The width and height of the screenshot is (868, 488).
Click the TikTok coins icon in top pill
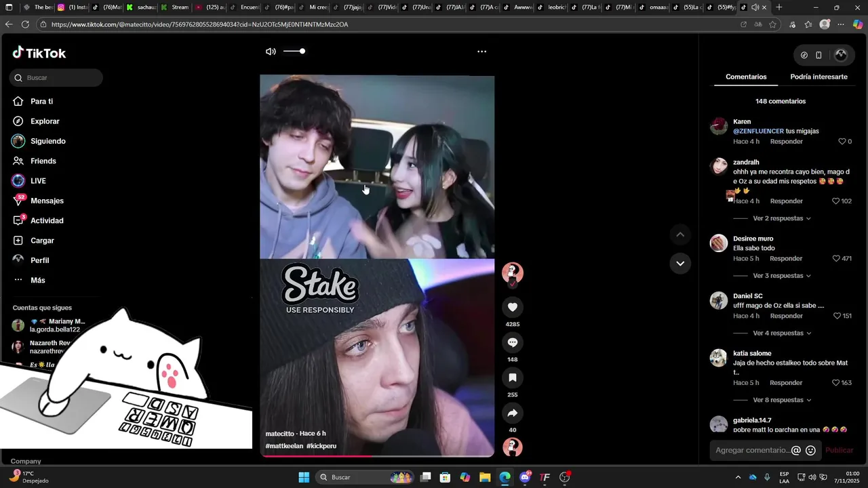pos(804,55)
